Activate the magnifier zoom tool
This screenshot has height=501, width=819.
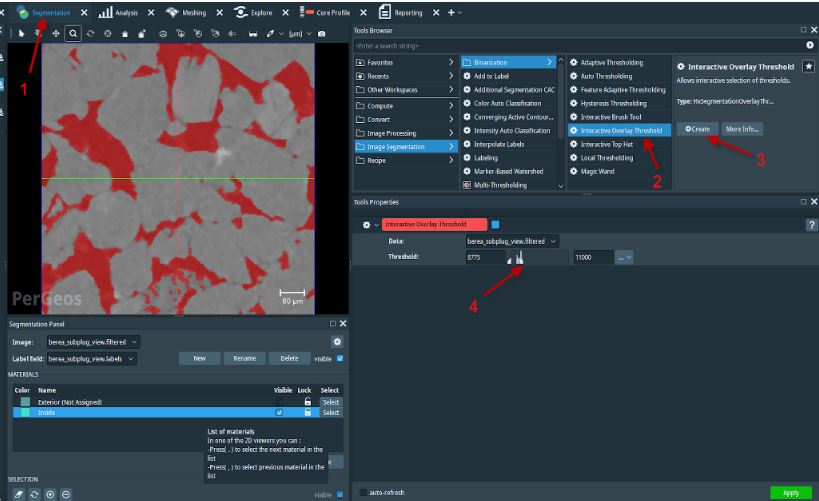tap(73, 33)
